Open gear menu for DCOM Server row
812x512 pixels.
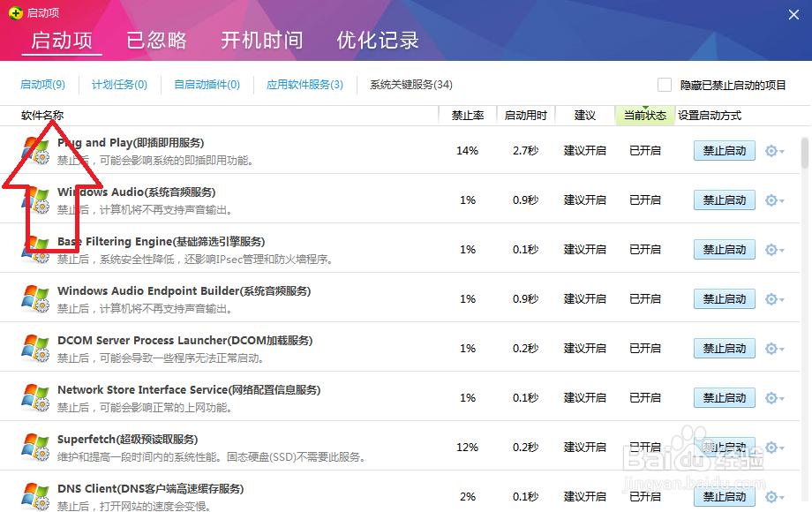pos(774,349)
